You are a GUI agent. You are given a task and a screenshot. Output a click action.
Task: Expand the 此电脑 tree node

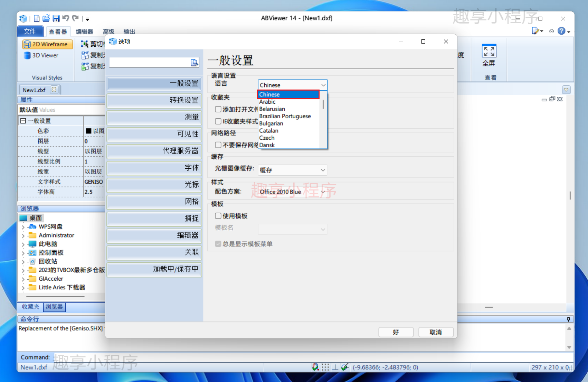point(23,244)
